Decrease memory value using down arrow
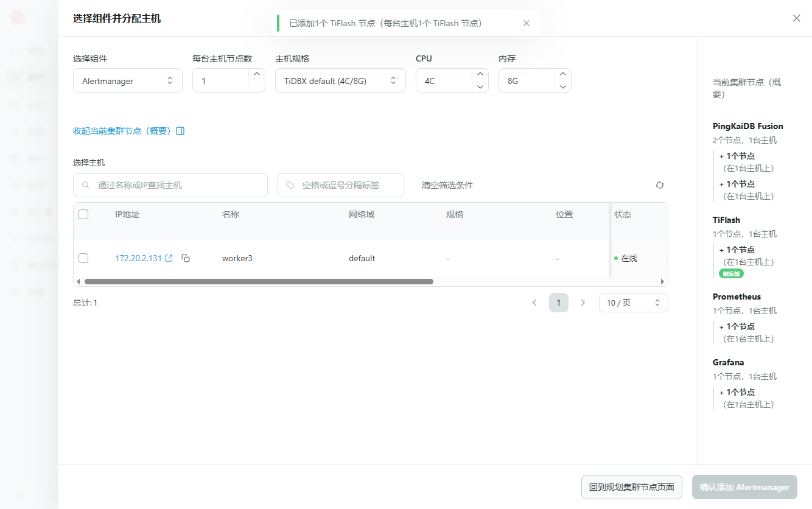This screenshot has height=509, width=812. [x=562, y=87]
